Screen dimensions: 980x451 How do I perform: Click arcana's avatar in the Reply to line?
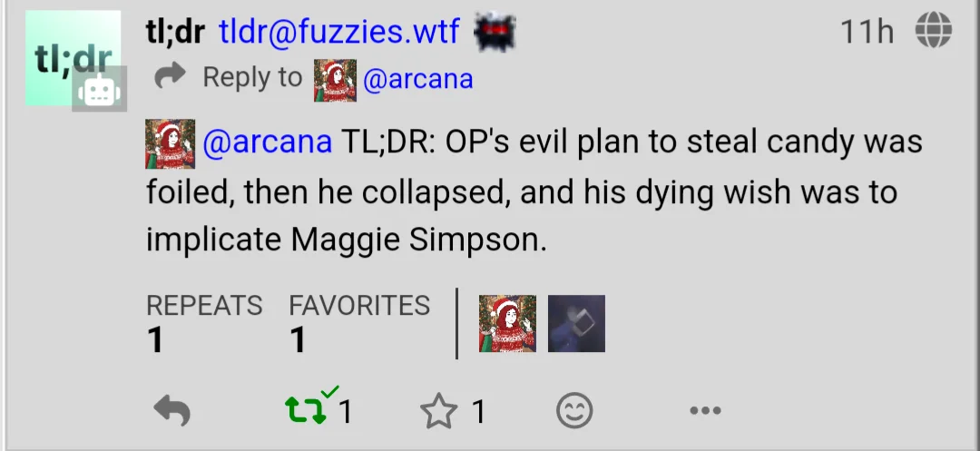click(x=335, y=81)
